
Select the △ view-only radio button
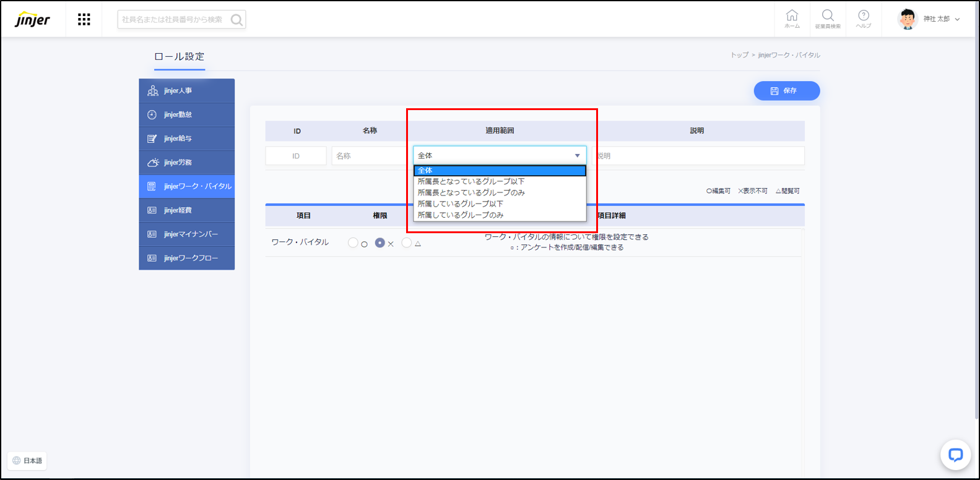[407, 243]
